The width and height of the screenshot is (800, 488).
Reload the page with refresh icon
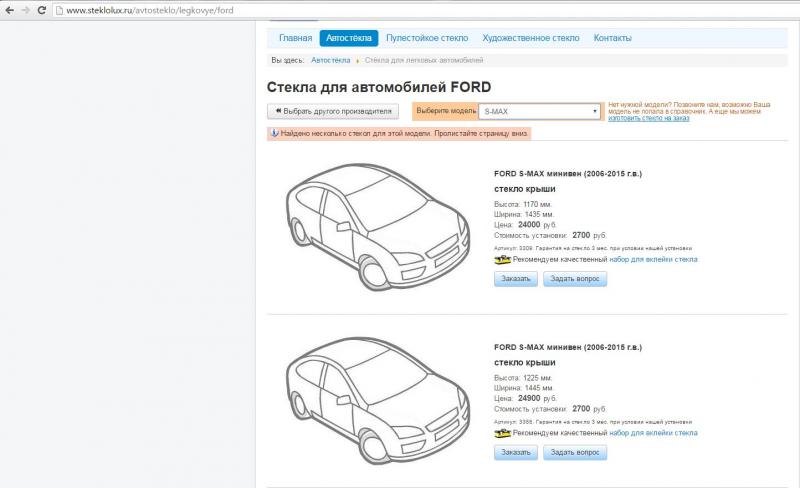point(42,10)
